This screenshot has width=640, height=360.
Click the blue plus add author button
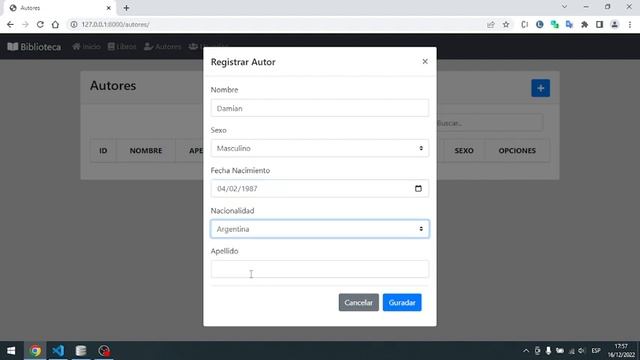pos(540,88)
